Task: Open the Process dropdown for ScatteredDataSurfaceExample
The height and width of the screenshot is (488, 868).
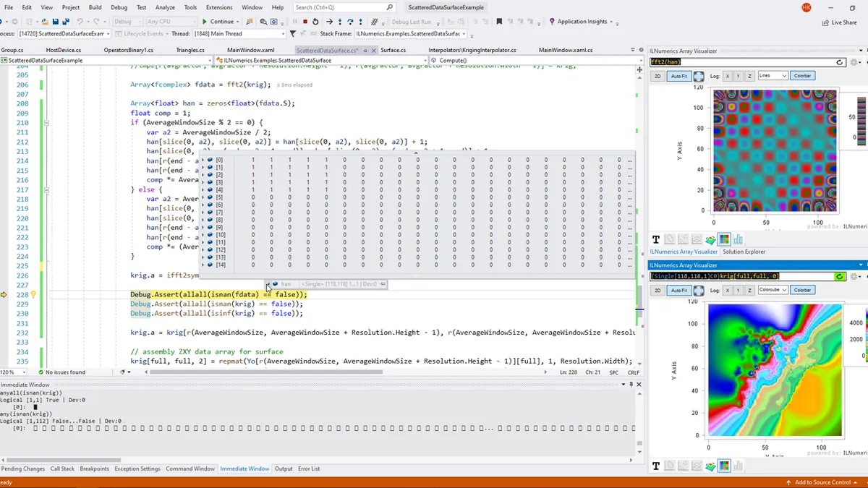Action: pos(64,34)
